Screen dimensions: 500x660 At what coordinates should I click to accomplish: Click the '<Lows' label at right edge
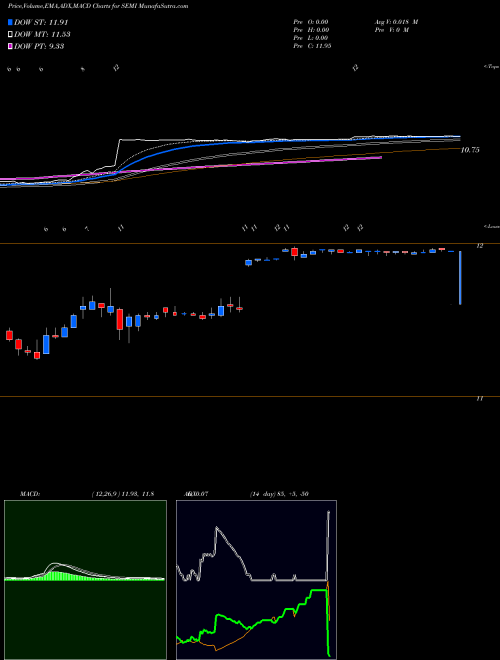pos(492,226)
